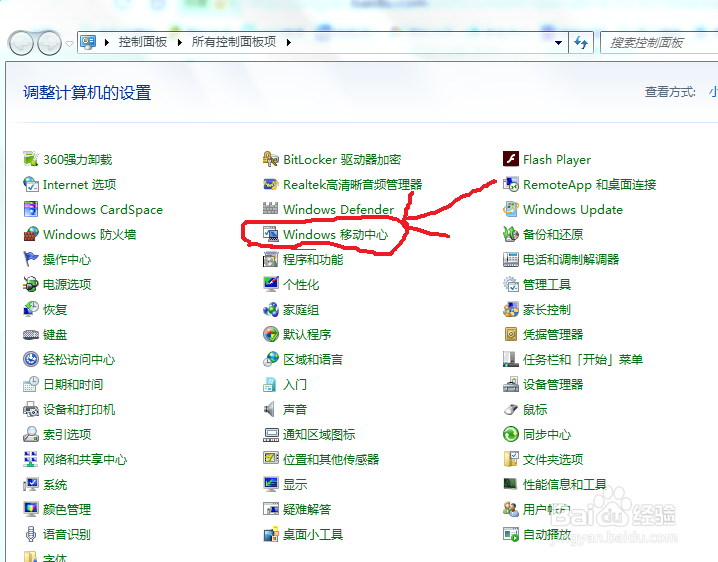Click the 个性化 monitor icon
This screenshot has height=562, width=718.
coord(271,284)
